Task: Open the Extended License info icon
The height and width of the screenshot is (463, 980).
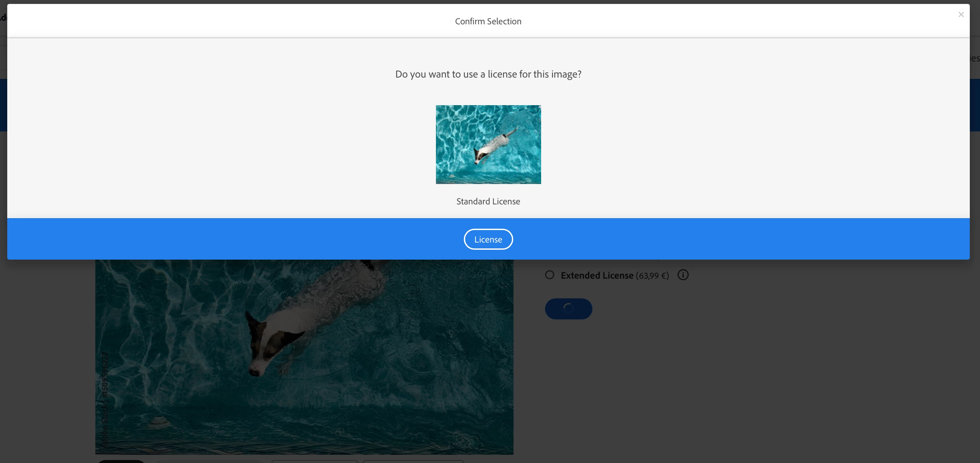Action: pos(683,275)
